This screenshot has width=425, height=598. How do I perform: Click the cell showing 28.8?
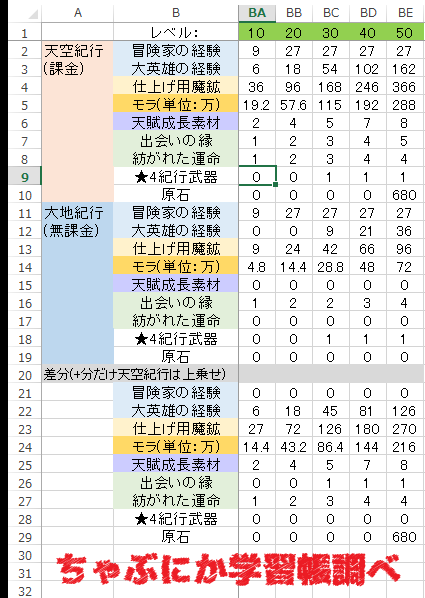[x=331, y=267]
